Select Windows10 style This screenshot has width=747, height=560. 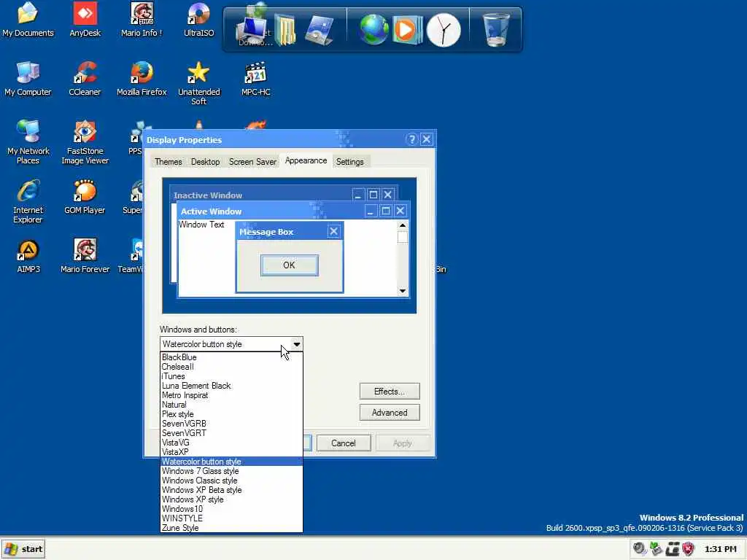click(231, 508)
